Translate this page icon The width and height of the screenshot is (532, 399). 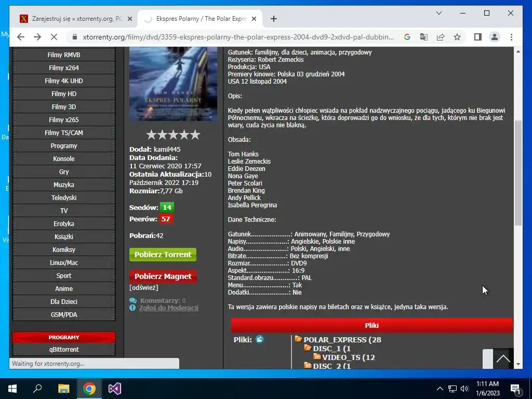(424, 37)
